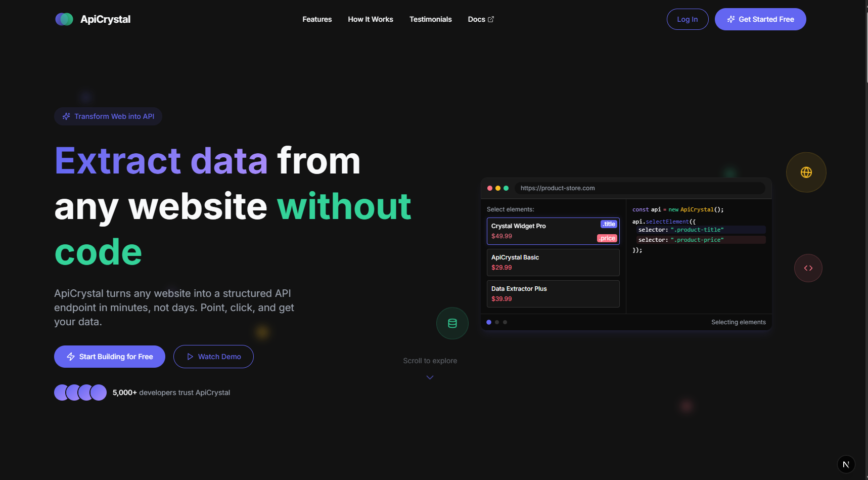This screenshot has height=480, width=868.
Task: Click the sparkle icon in the Transform badge
Action: pyautogui.click(x=66, y=116)
